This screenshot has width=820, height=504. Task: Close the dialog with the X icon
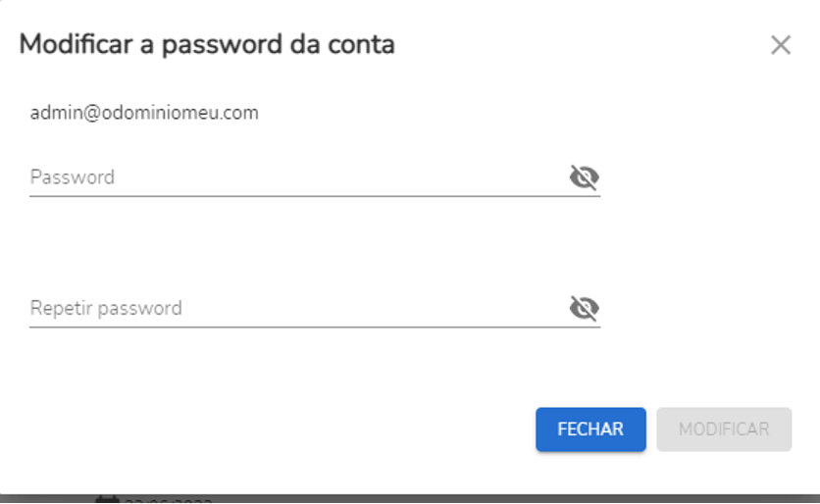pos(781,45)
